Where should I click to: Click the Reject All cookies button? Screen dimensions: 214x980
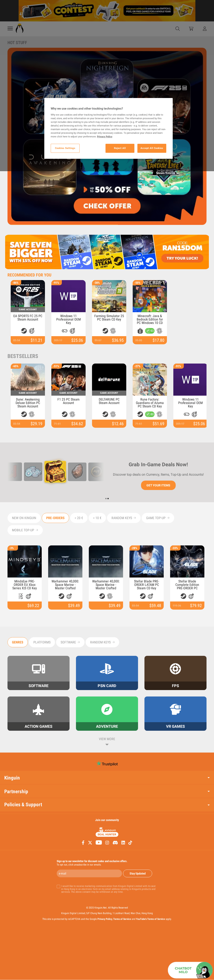pyautogui.click(x=120, y=148)
